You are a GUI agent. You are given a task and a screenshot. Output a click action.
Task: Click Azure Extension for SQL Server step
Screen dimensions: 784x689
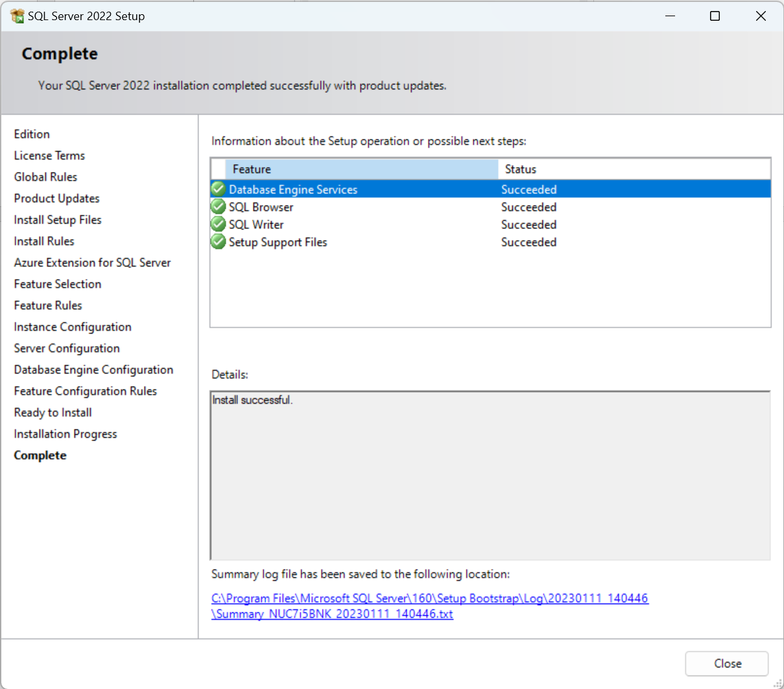click(92, 263)
